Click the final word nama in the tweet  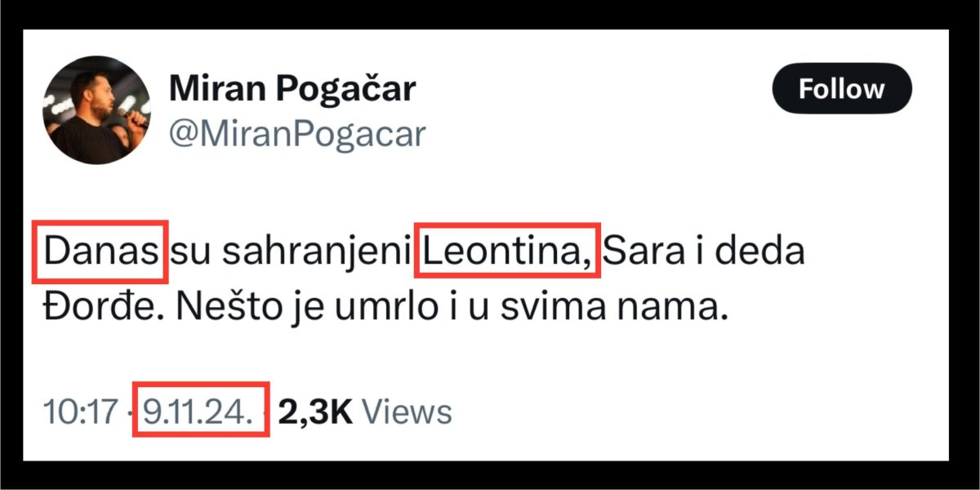click(x=678, y=310)
